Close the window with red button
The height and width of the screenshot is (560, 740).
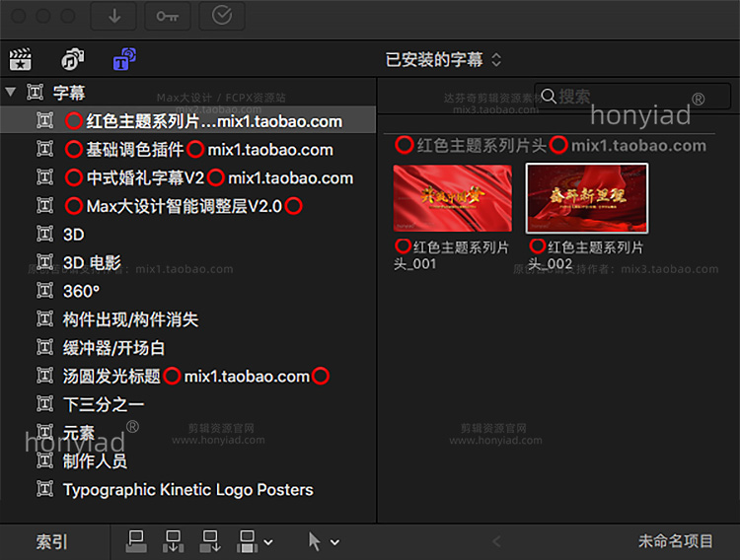coord(19,16)
